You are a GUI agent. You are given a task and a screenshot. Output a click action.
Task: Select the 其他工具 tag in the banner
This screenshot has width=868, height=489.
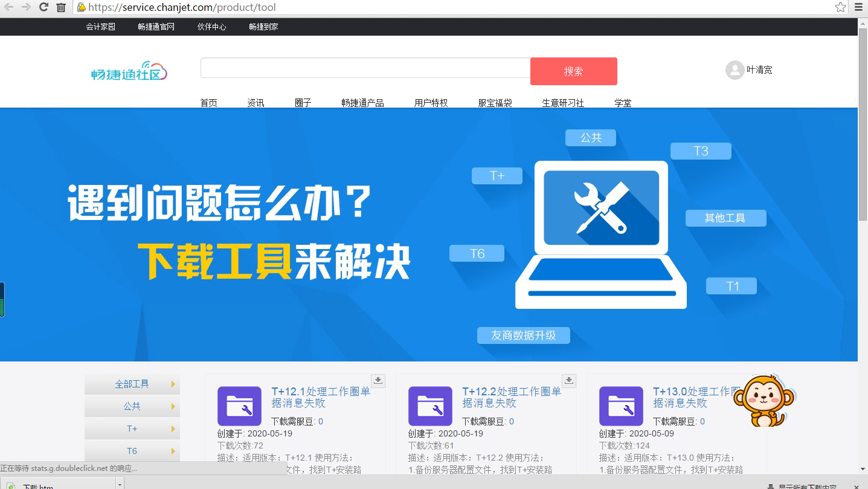click(725, 218)
